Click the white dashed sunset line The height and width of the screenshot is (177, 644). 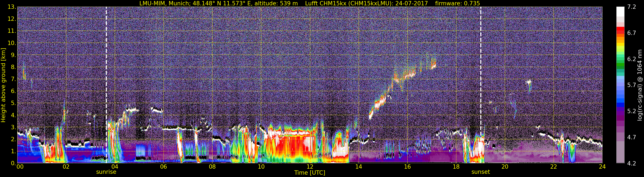tap(480, 85)
